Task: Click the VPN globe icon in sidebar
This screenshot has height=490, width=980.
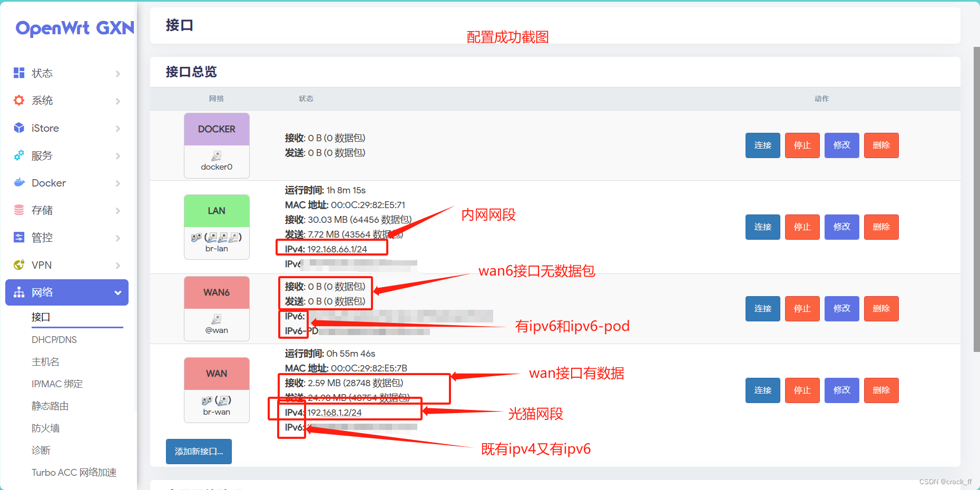Action: 18,264
